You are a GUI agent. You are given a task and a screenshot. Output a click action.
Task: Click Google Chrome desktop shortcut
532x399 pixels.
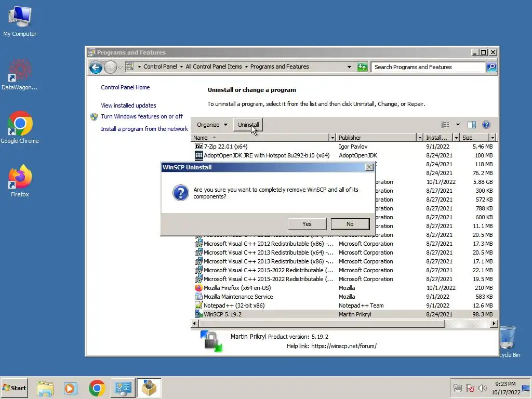20,128
